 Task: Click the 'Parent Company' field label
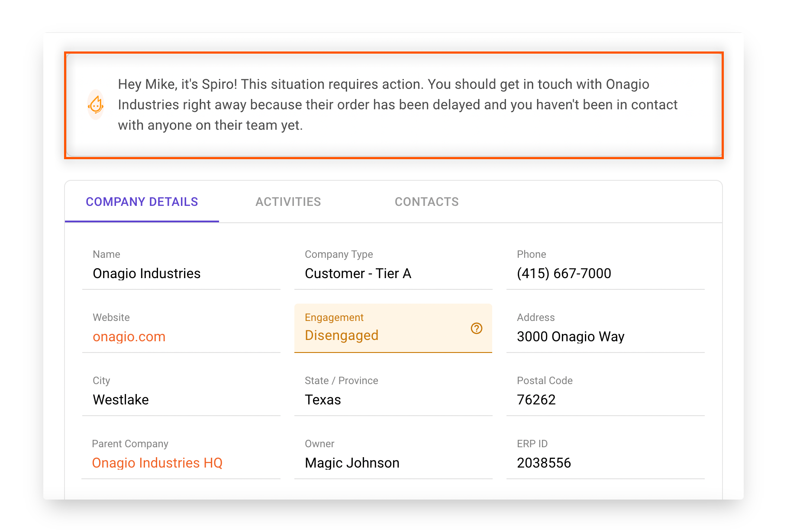click(130, 444)
